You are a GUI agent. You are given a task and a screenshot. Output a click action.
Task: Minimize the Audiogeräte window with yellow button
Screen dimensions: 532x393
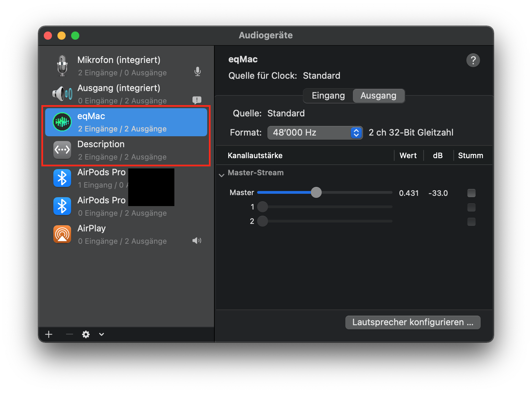(62, 36)
